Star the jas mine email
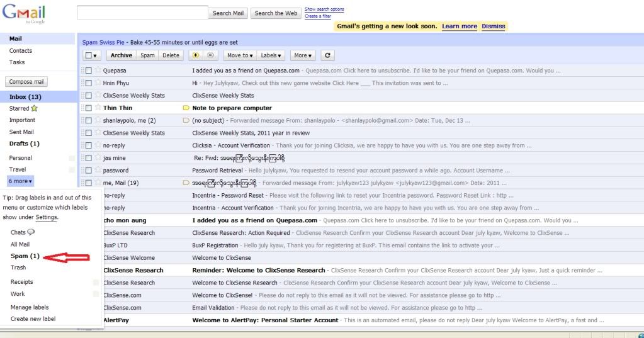This screenshot has height=338, width=644. [x=98, y=157]
